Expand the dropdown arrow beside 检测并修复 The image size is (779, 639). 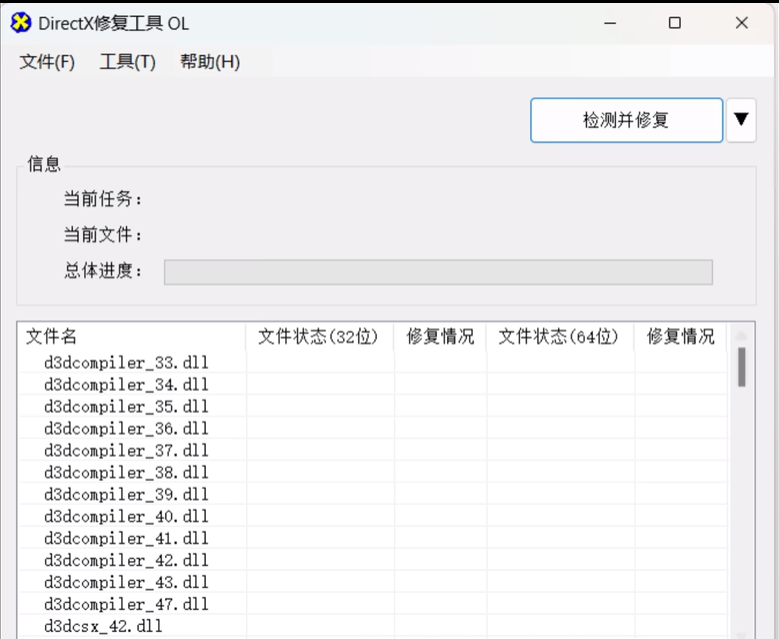tap(741, 120)
